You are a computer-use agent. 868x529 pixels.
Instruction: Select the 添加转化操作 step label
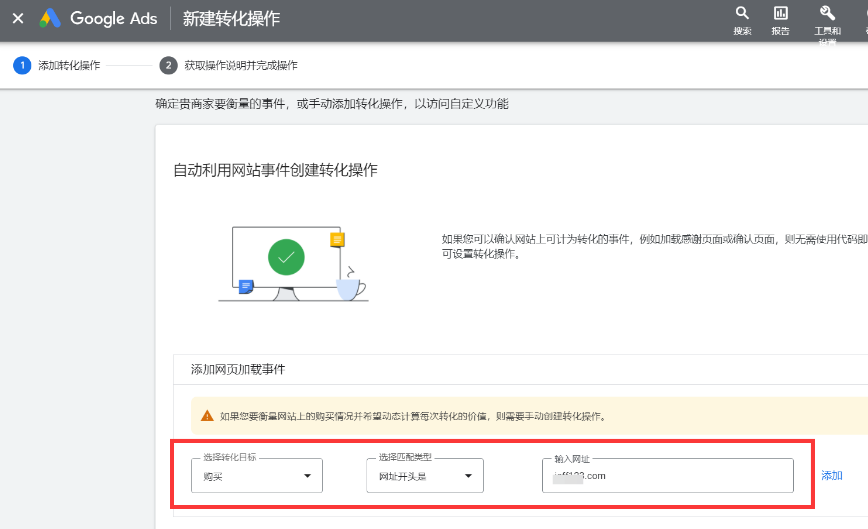coord(69,66)
